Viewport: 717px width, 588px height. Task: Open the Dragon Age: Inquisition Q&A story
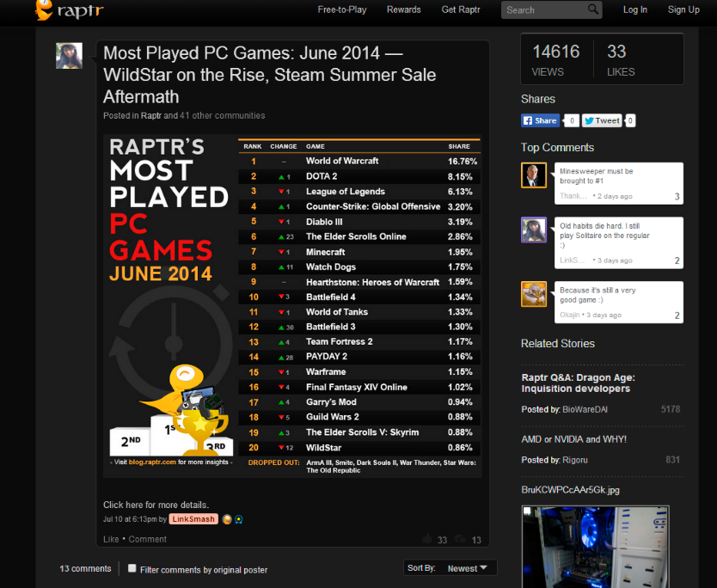578,383
